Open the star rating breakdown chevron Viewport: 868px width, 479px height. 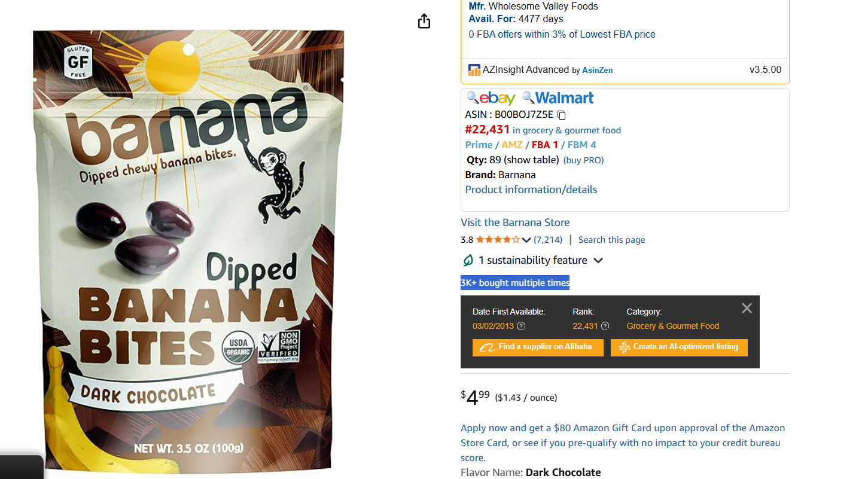pos(526,240)
